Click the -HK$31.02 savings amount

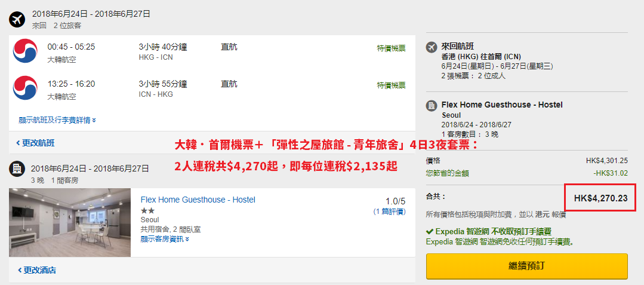pyautogui.click(x=611, y=173)
